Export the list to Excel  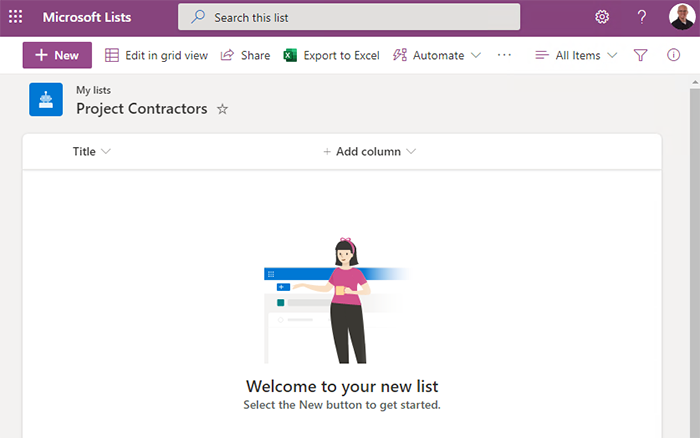(331, 55)
